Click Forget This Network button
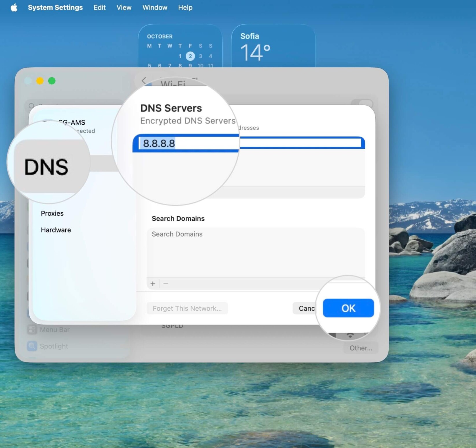This screenshot has height=448, width=476. (x=187, y=308)
